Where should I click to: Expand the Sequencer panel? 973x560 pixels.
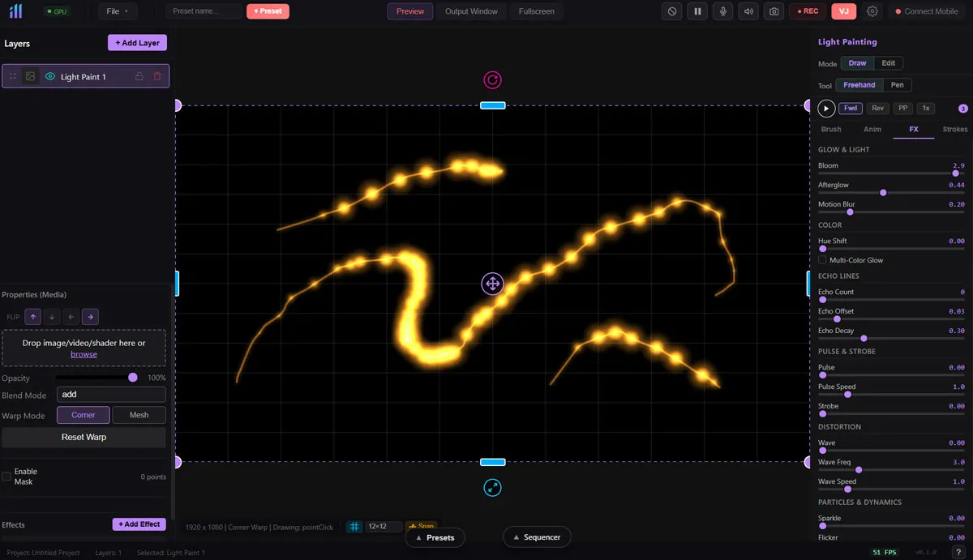[x=537, y=537]
